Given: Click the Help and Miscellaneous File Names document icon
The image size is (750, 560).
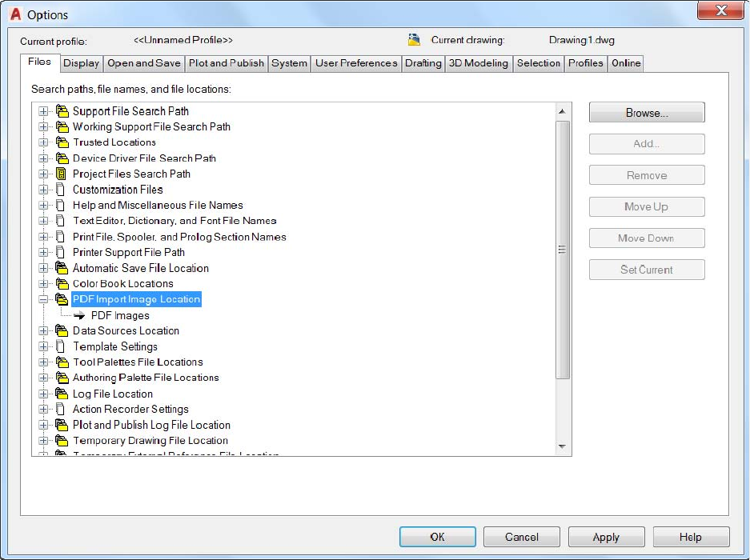Looking at the screenshot, I should (60, 205).
